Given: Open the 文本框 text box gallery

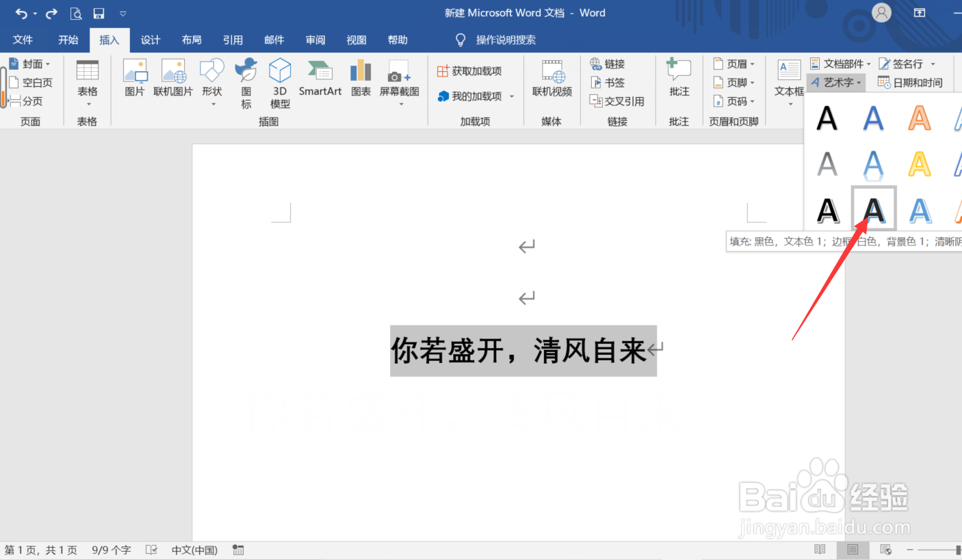Looking at the screenshot, I should [789, 83].
